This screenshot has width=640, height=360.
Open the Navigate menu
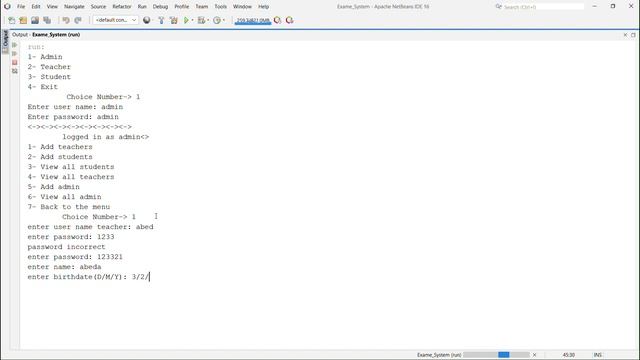tap(74, 7)
